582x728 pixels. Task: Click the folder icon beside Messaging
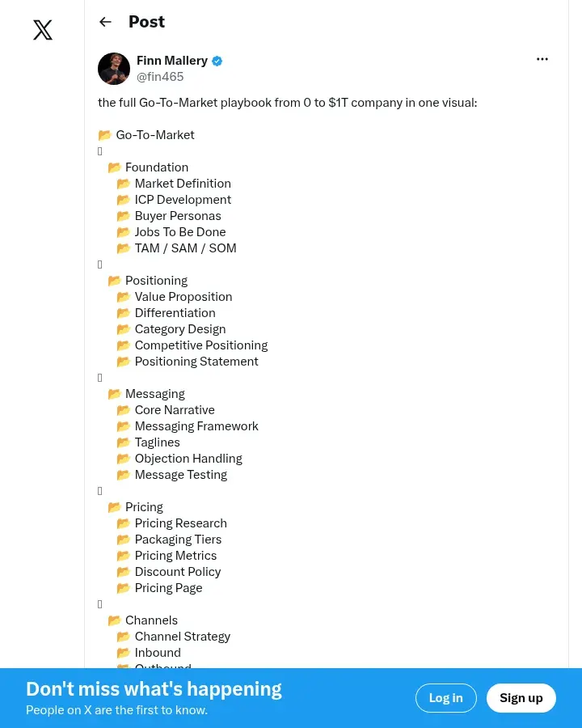click(x=114, y=394)
